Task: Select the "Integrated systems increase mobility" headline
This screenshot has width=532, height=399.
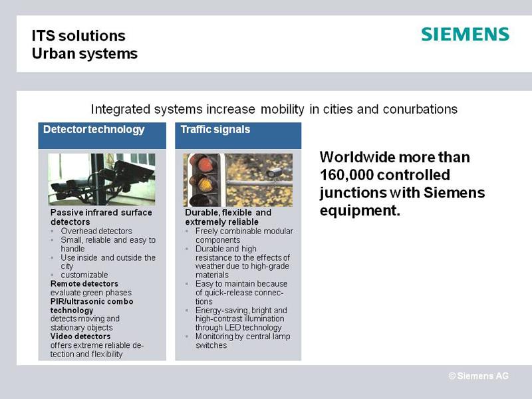Action: pyautogui.click(x=274, y=109)
